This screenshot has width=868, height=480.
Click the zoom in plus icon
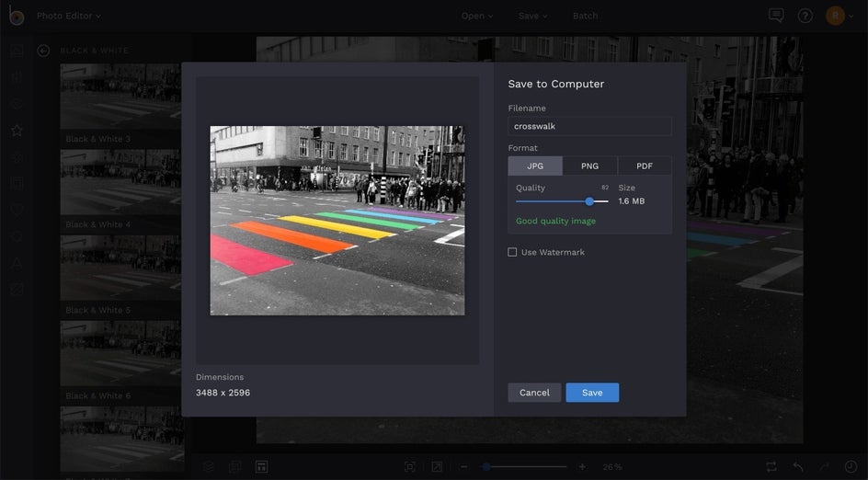(x=582, y=467)
